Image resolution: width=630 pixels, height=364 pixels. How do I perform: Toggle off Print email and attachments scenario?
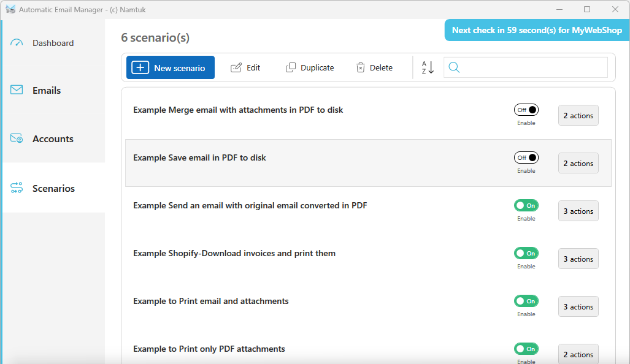coord(526,301)
